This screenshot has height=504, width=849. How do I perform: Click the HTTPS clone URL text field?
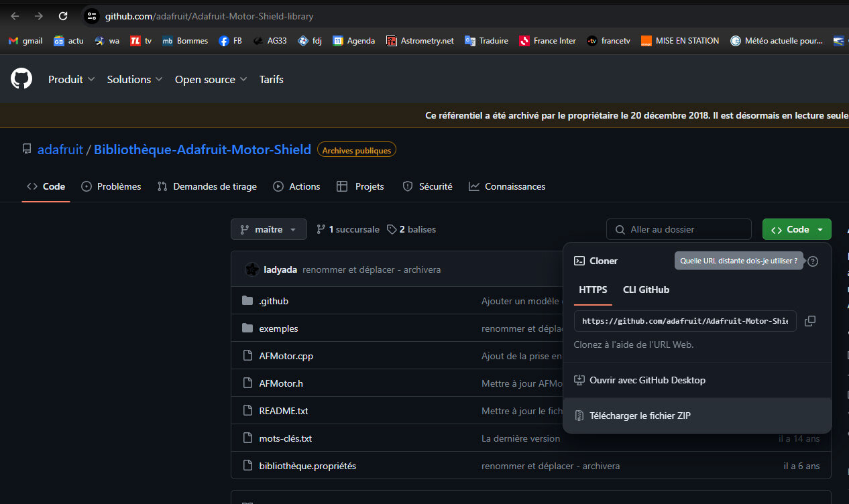pos(685,321)
